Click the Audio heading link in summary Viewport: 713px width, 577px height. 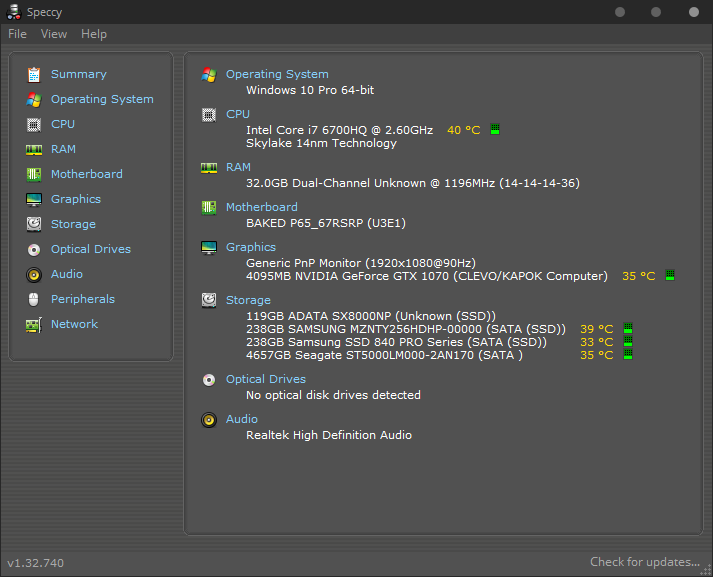242,419
